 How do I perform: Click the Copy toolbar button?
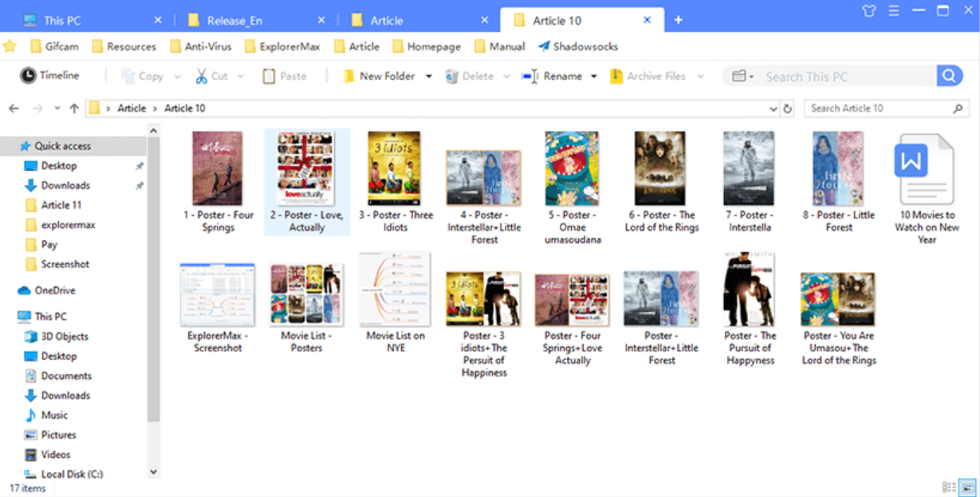coord(142,76)
